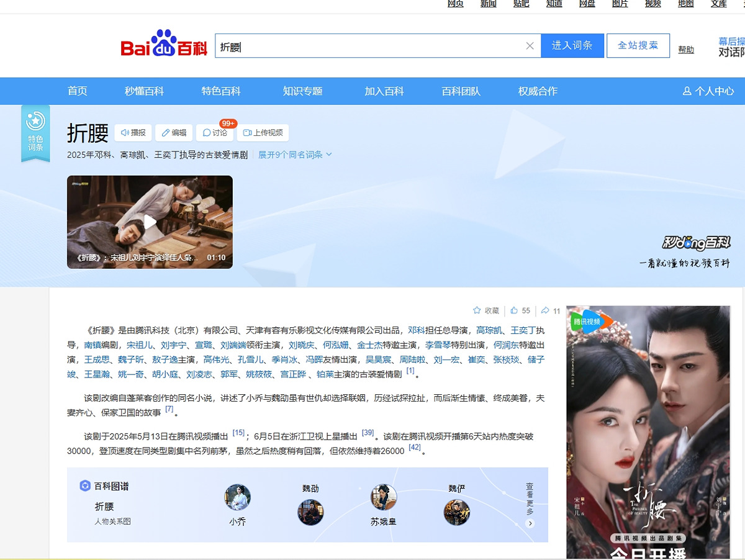
Task: Click the 地图 top link
Action: click(686, 4)
